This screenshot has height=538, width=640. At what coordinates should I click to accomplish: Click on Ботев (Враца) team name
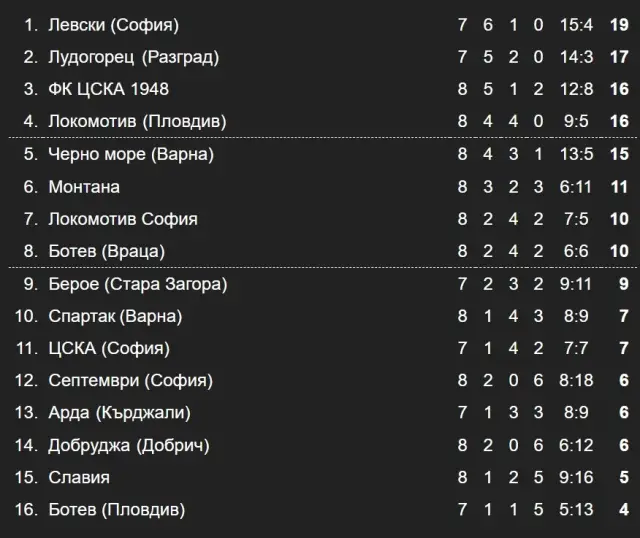click(x=106, y=251)
